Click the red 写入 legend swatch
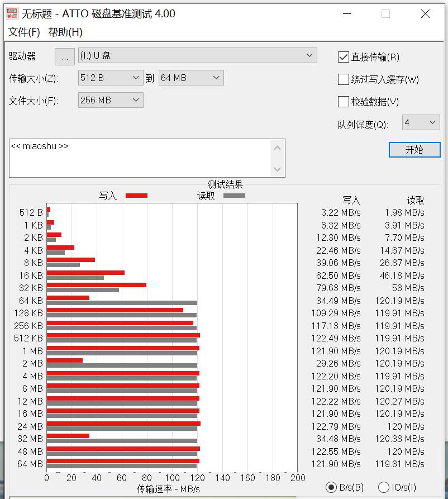Screen dimensions: 448x499 137,195
